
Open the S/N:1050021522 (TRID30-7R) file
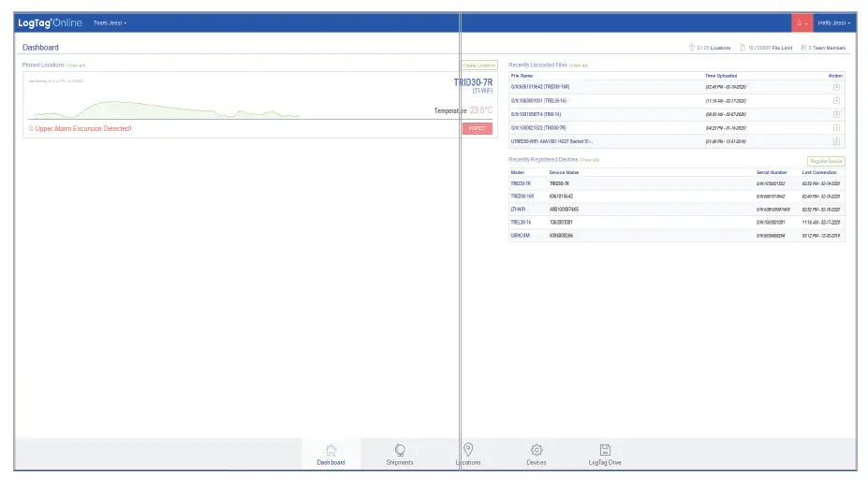tap(538, 128)
